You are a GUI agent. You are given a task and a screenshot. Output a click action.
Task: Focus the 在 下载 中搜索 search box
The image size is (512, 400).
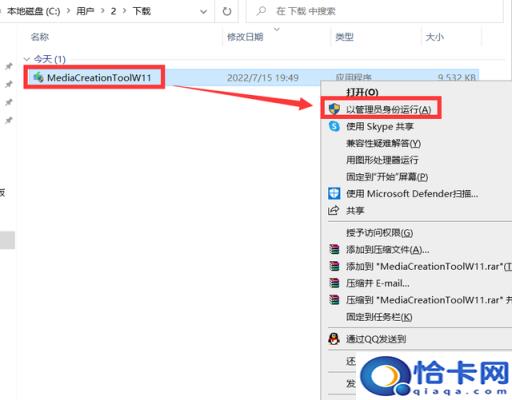375,11
